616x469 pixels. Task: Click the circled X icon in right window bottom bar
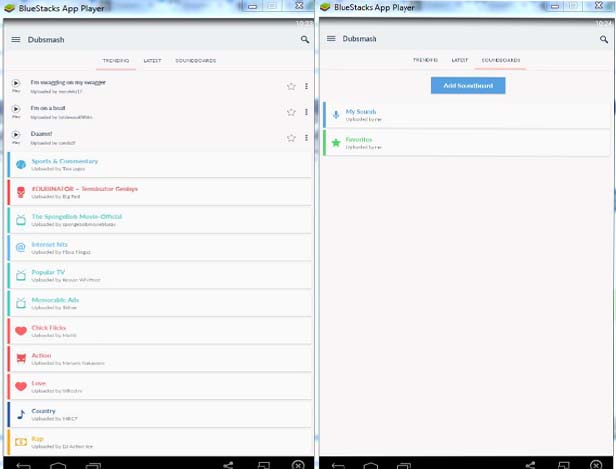596,465
